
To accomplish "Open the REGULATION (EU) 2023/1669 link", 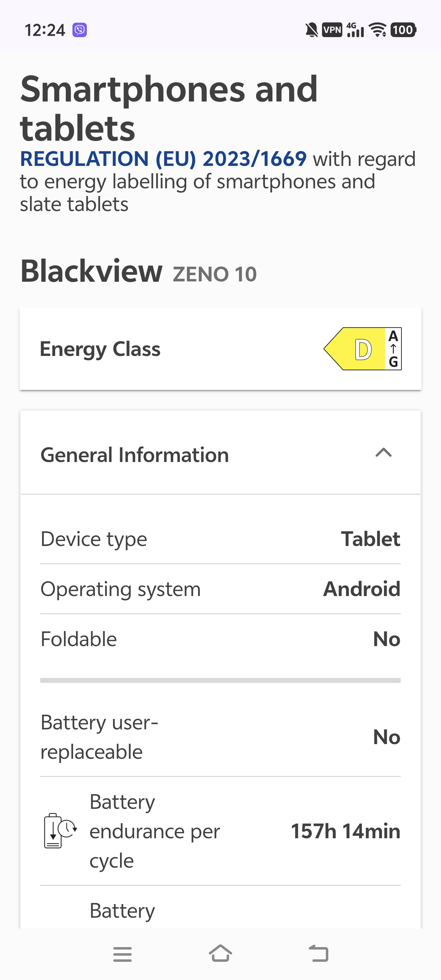I will (163, 159).
